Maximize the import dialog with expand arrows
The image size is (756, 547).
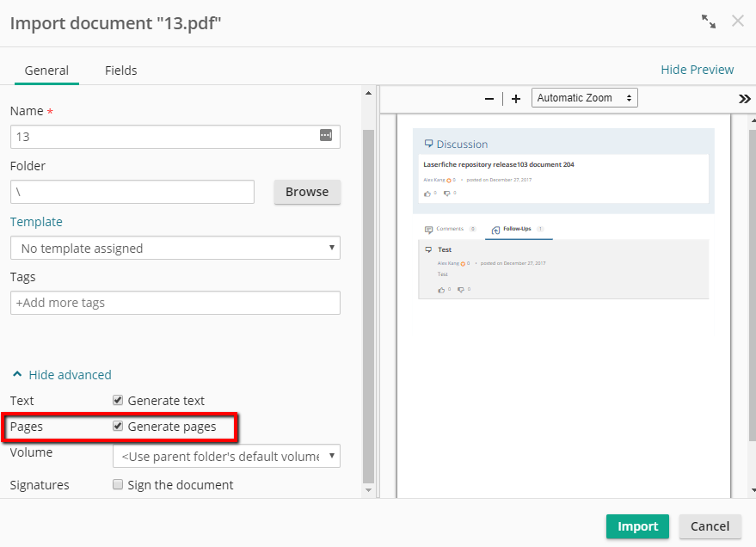tap(709, 22)
